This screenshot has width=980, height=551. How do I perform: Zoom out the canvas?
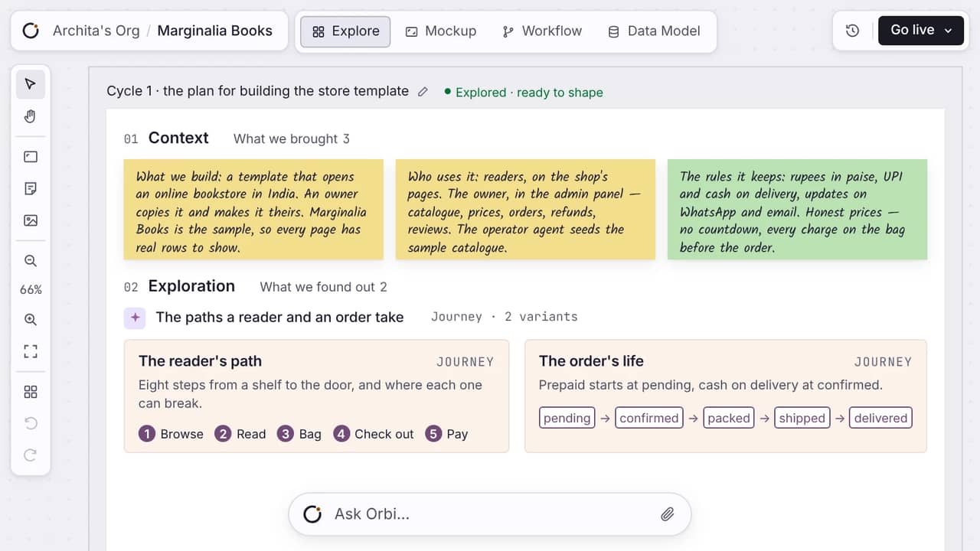(31, 261)
